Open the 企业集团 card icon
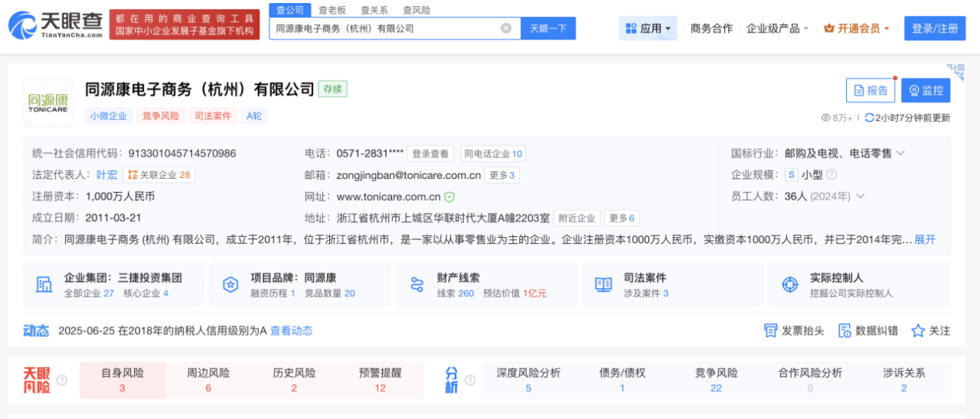Screen dimensions: 980x419 pos(43,284)
